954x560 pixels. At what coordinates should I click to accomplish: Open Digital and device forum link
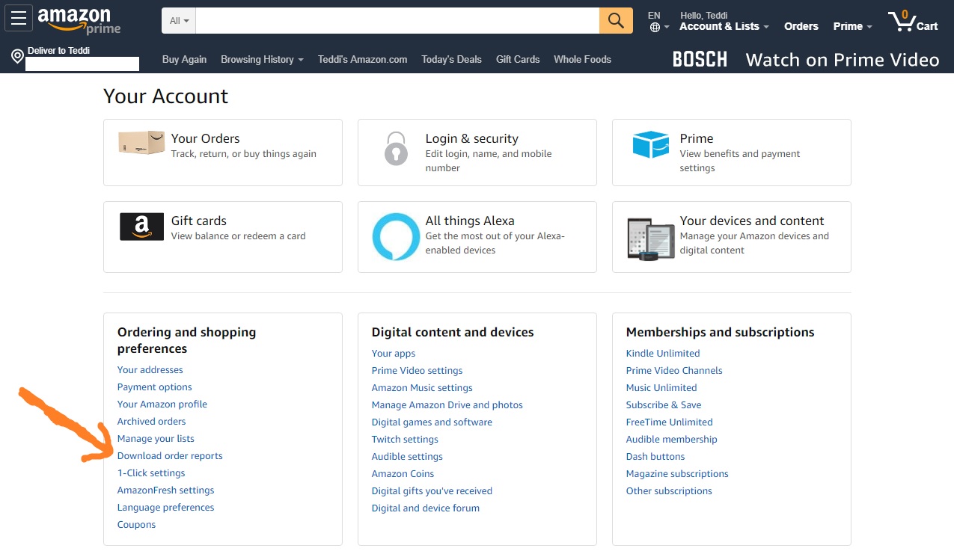point(426,508)
